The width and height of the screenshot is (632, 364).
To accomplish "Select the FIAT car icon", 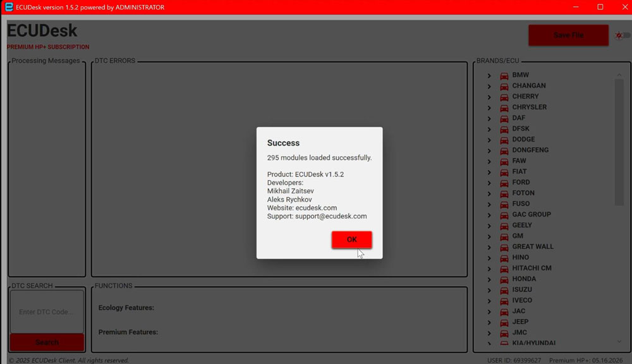I will pyautogui.click(x=504, y=171).
